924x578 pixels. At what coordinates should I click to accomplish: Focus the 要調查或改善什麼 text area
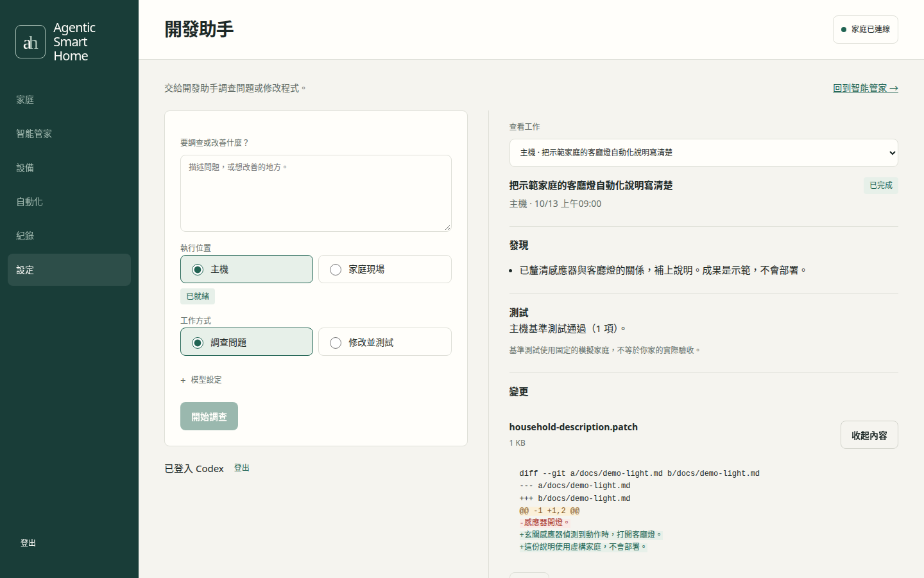pos(316,193)
